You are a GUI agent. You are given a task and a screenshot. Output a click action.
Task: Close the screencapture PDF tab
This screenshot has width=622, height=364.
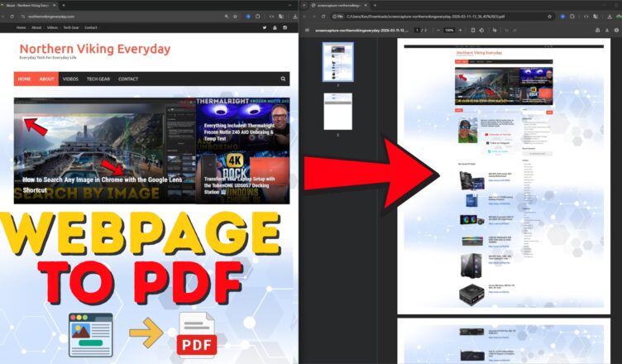coord(366,5)
